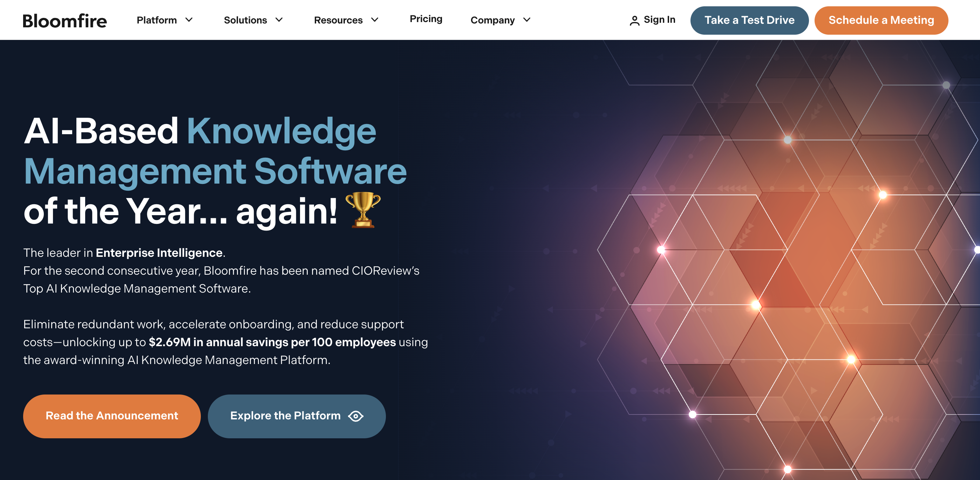Click the eye icon in Explore the Platform
This screenshot has width=980, height=480.
(x=356, y=416)
